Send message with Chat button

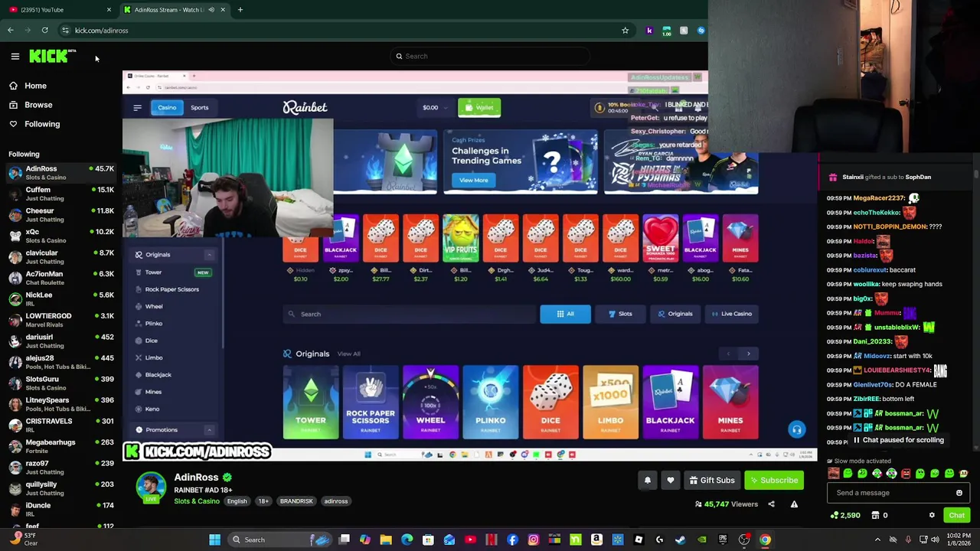[956, 516]
